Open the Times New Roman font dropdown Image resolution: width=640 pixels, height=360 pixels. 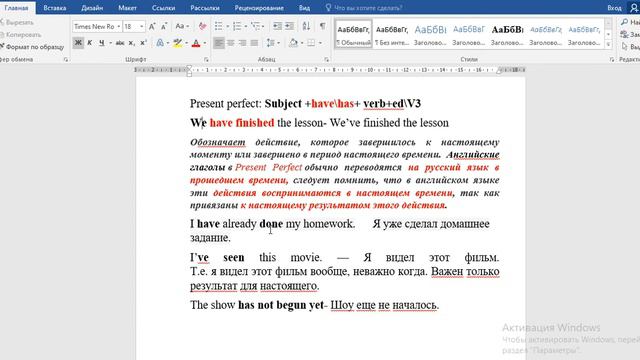click(x=118, y=26)
